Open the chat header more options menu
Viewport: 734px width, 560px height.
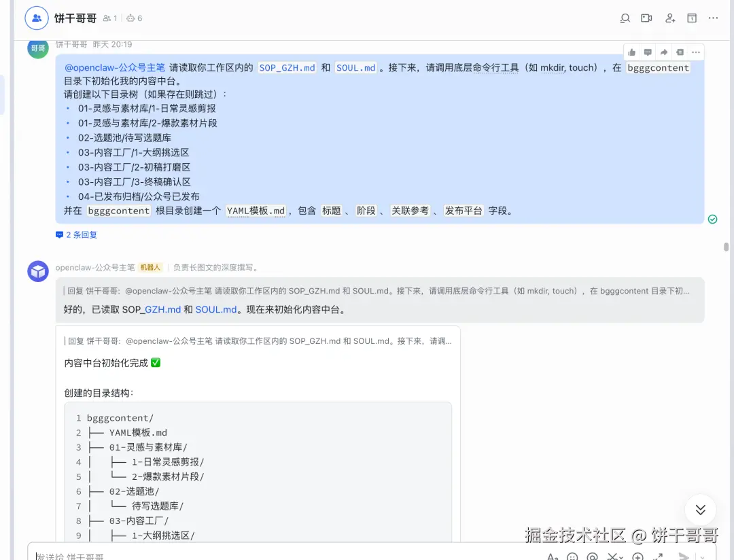click(713, 18)
